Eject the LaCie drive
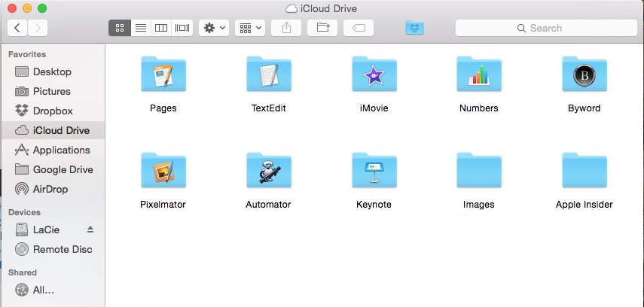Screen dimensions: 644x307 [x=90, y=229]
